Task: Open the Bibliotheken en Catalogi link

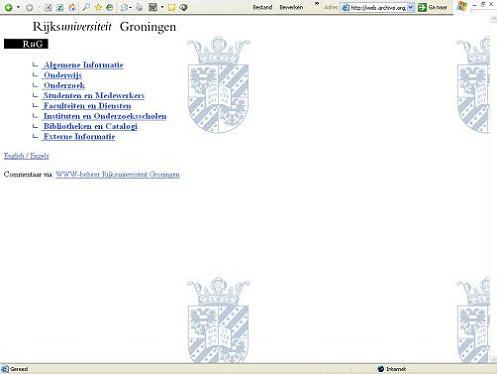Action: (90, 126)
